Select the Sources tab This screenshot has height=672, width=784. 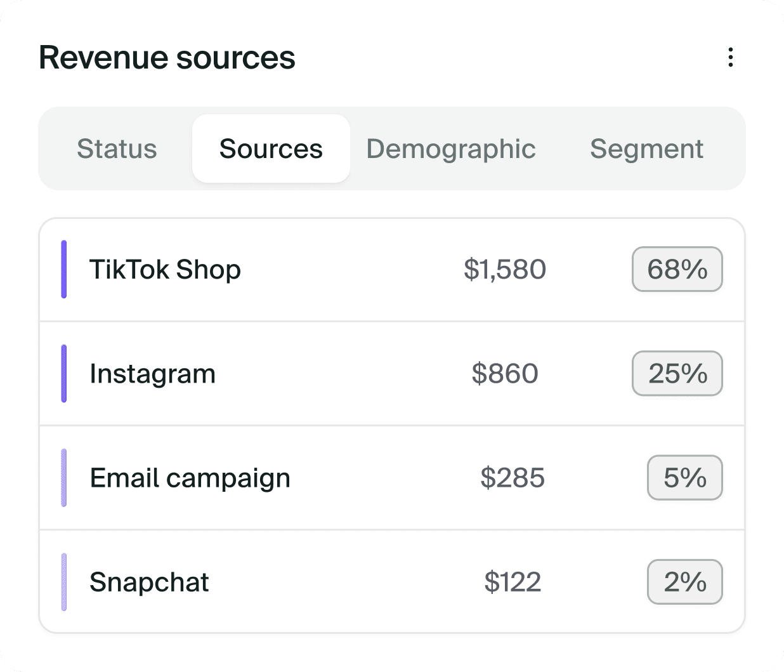[x=271, y=149]
